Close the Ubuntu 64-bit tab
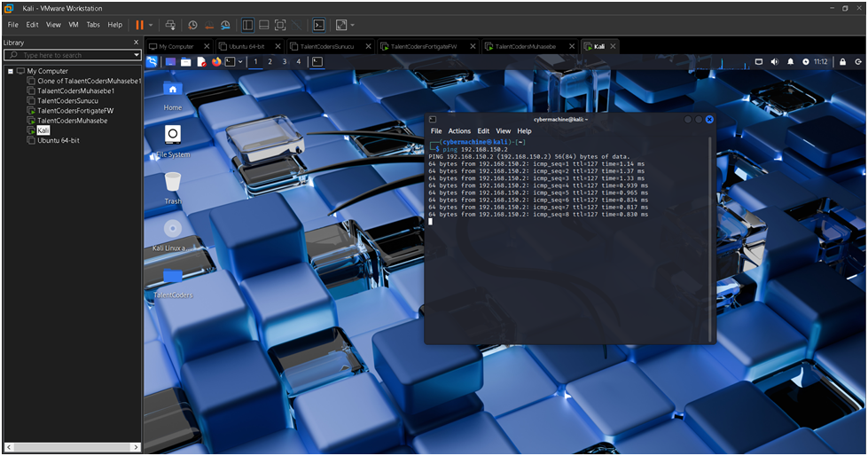 [278, 46]
